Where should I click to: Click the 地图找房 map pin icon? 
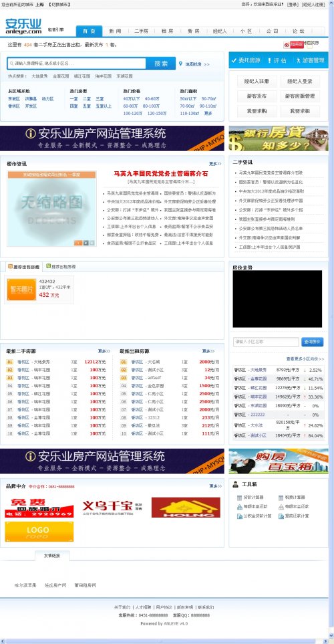(x=180, y=64)
